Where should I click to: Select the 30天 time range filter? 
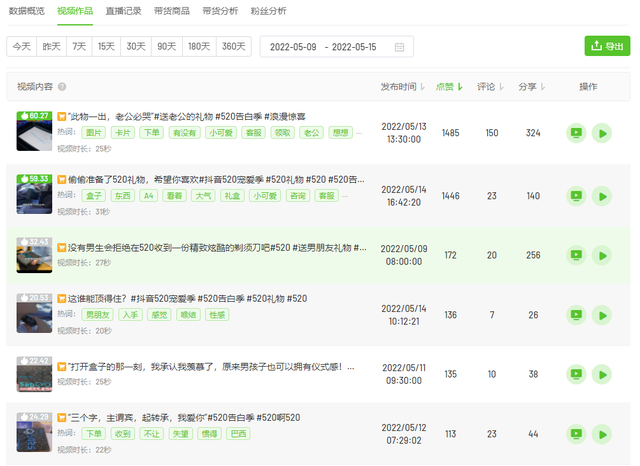click(x=135, y=47)
